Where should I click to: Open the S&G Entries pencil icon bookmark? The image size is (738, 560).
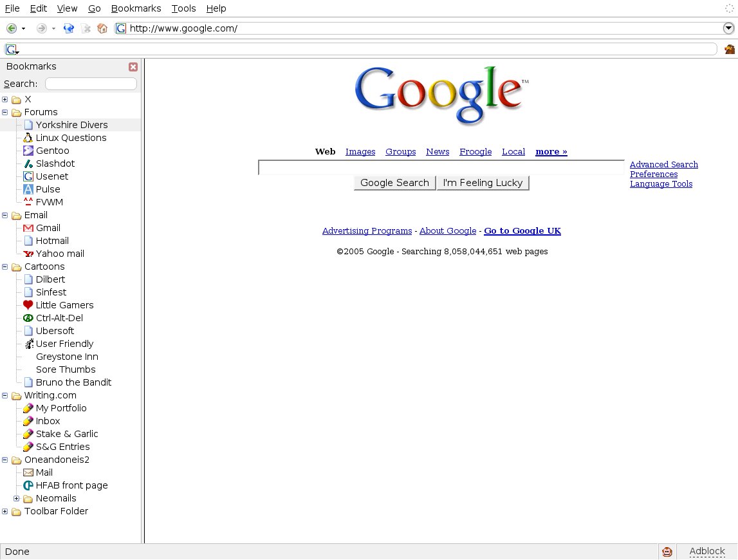[x=28, y=447]
